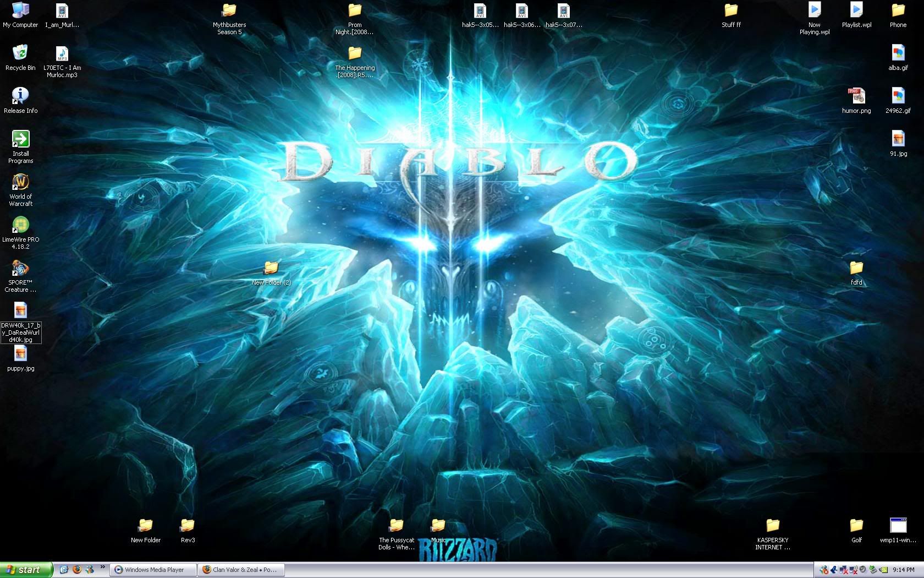Select the Rev3 folder
Viewport: 924px width, 578px height.
[188, 530]
